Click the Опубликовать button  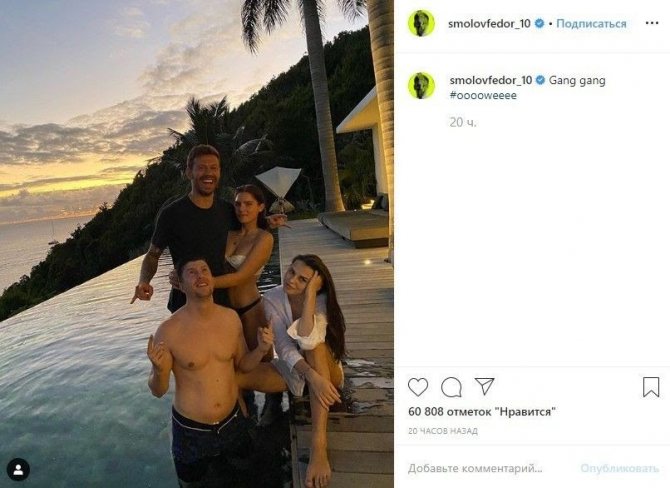[x=620, y=469]
